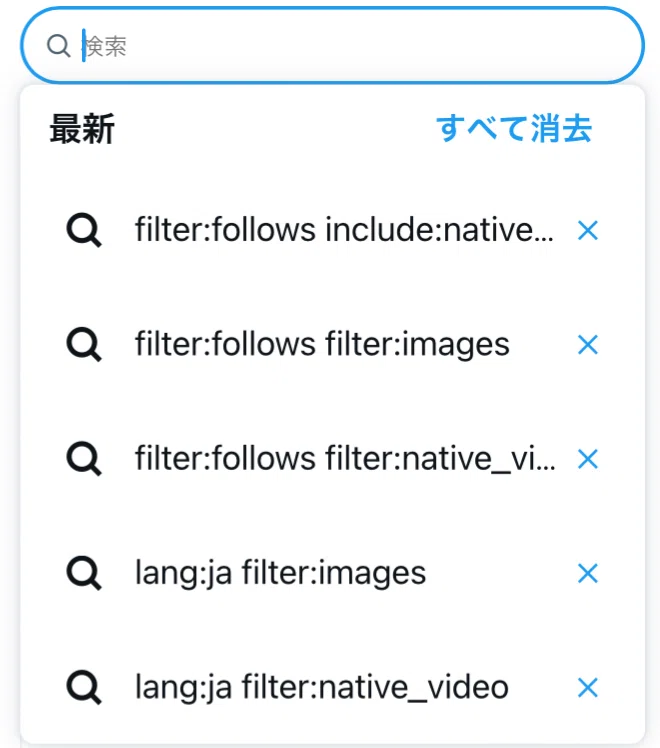Click magnifier icon beside 'filter:follows filter:images'

tap(84, 344)
